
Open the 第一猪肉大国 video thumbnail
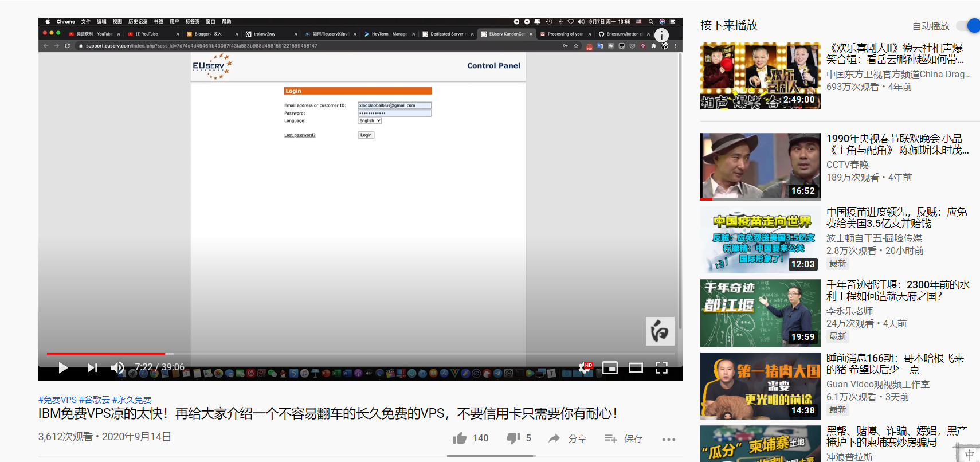pyautogui.click(x=761, y=386)
